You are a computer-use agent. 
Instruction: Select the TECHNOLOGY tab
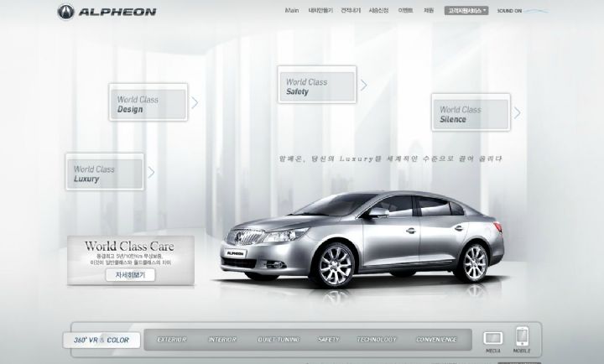pyautogui.click(x=376, y=340)
